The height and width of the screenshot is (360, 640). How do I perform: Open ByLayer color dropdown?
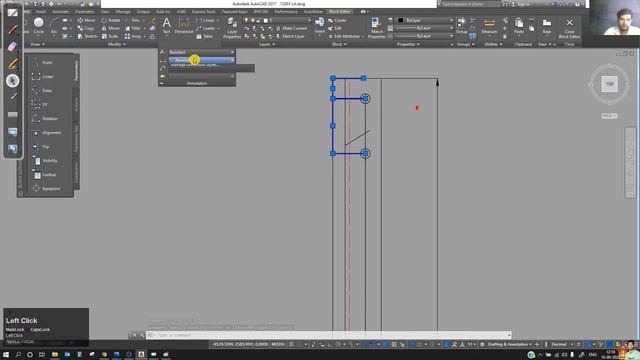[x=425, y=20]
